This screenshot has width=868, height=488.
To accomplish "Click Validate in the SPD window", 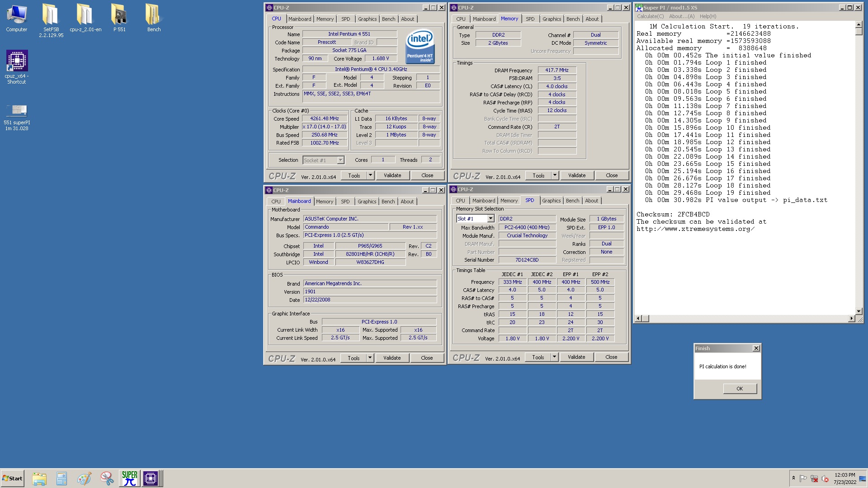I will coord(576,357).
